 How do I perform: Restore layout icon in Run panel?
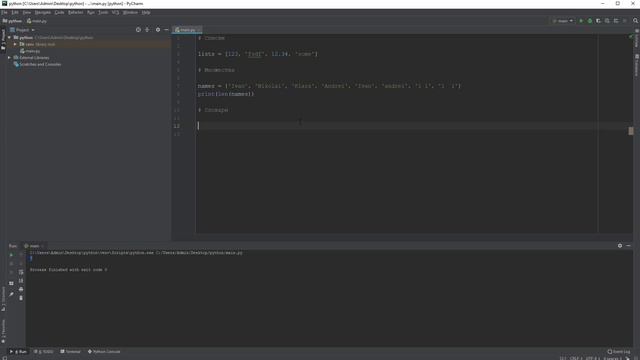click(11, 283)
